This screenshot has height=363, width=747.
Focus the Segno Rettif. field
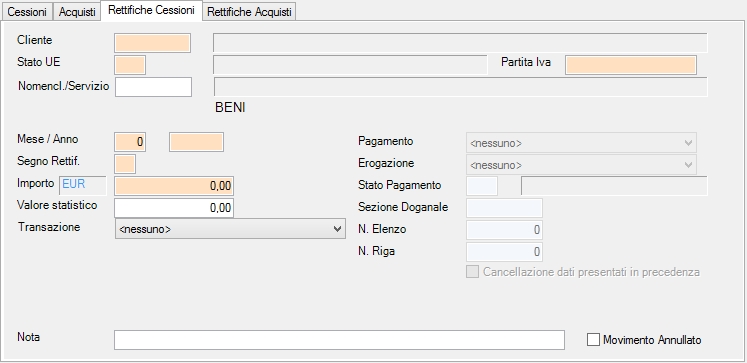tap(125, 164)
